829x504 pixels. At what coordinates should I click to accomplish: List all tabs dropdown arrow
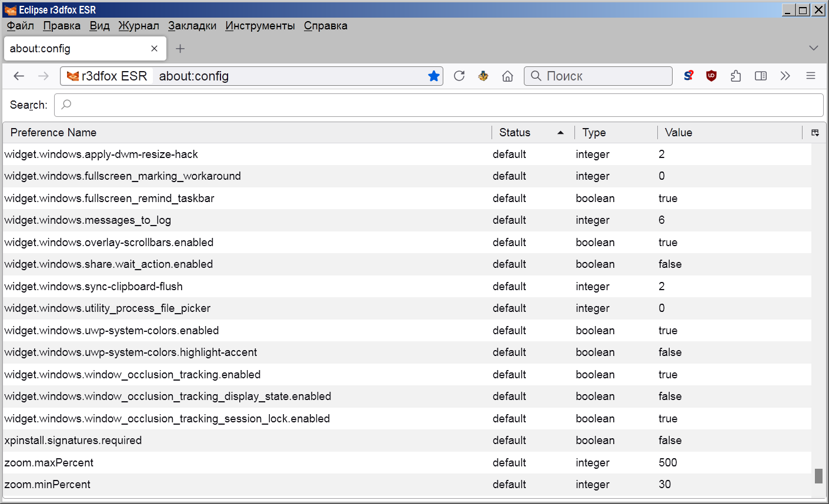pos(814,48)
